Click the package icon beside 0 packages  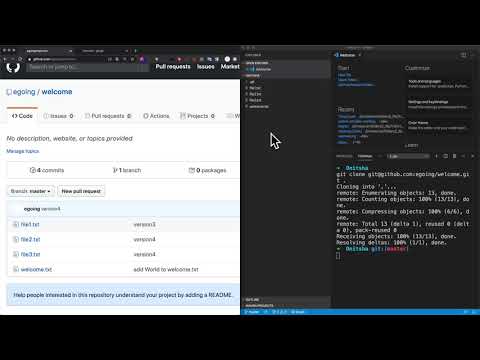point(192,170)
